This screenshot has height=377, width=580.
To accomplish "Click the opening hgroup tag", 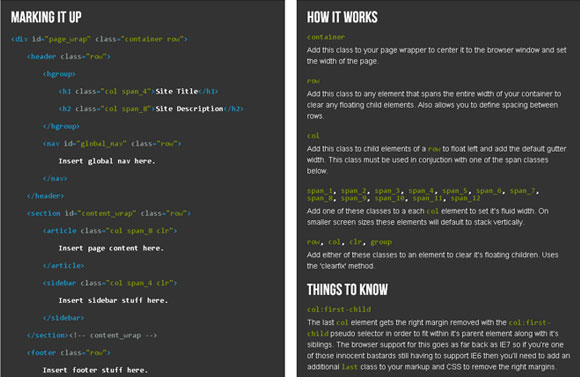I will (59, 74).
